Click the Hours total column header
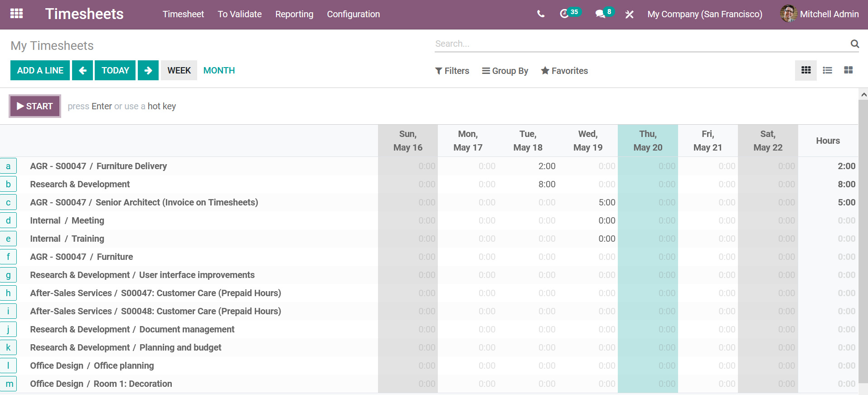The image size is (868, 395). 828,141
